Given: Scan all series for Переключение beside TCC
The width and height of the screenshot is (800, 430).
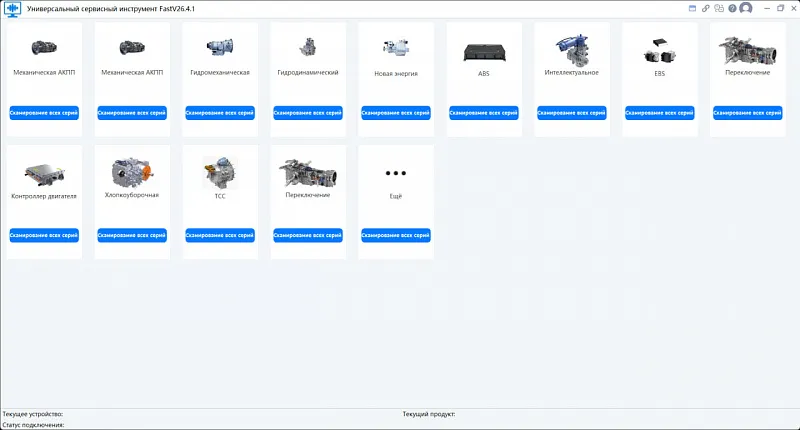Looking at the screenshot, I should click(x=308, y=235).
